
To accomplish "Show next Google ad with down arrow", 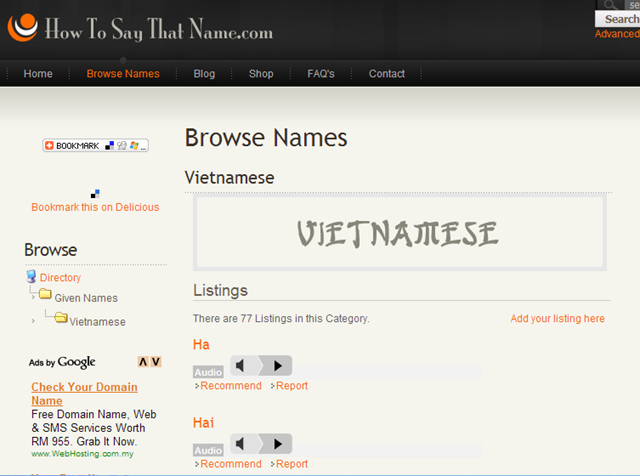I will (156, 362).
